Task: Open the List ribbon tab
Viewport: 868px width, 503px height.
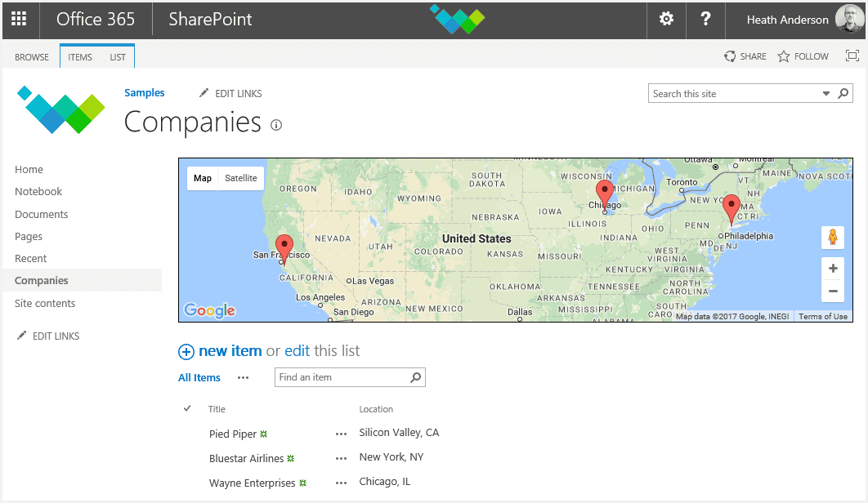Action: (x=118, y=57)
